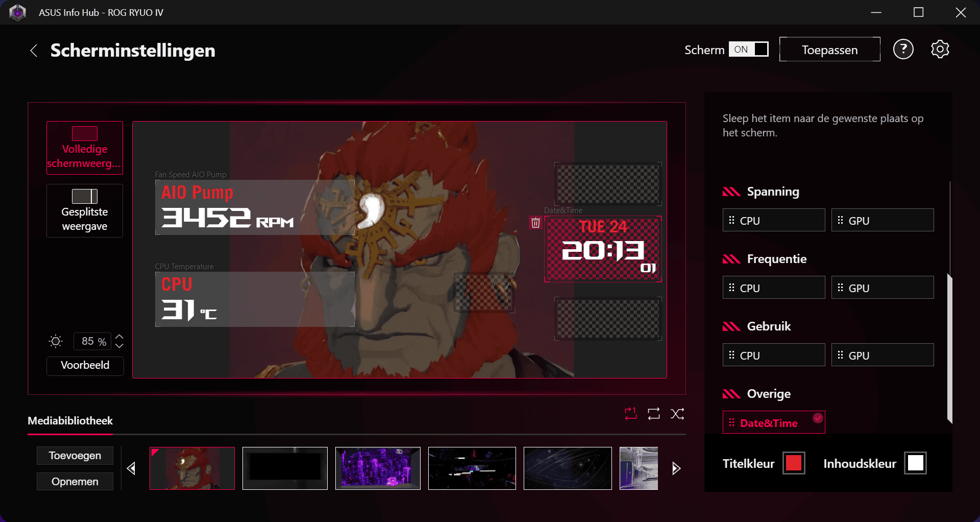The height and width of the screenshot is (522, 980).
Task: Click the brightness sun icon
Action: click(x=56, y=341)
